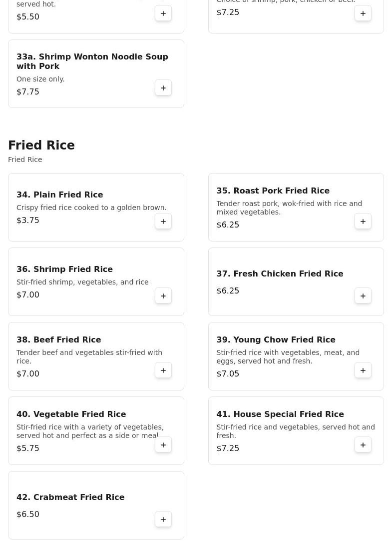
Task: Click 37. Fresh Chicken Fried Rice title
Action: click(280, 274)
